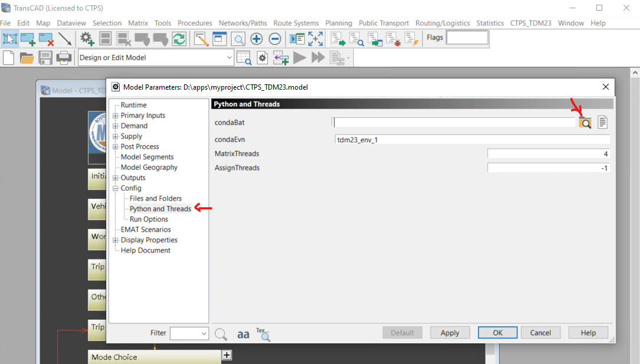The height and width of the screenshot is (364, 640).
Task: Open the Route Systems menu
Action: (296, 23)
